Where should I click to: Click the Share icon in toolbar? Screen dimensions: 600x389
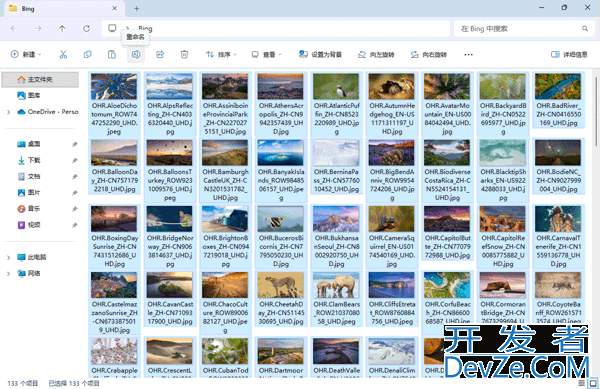click(160, 55)
